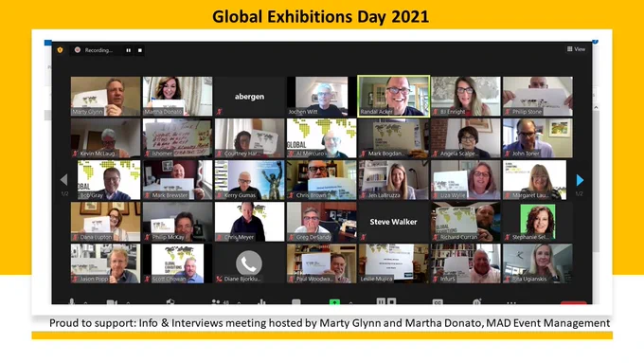Select Richard Curran's video tile
Viewport: 644px width, 363px height.
[465, 222]
